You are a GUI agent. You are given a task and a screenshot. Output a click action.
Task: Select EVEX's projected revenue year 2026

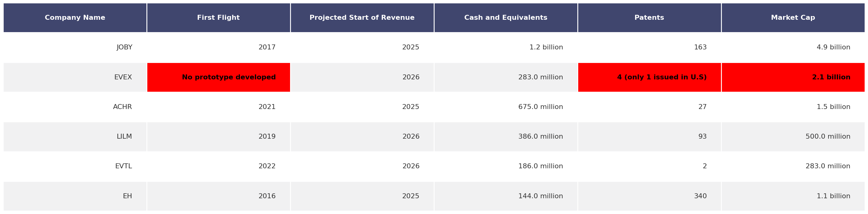[x=362, y=77]
